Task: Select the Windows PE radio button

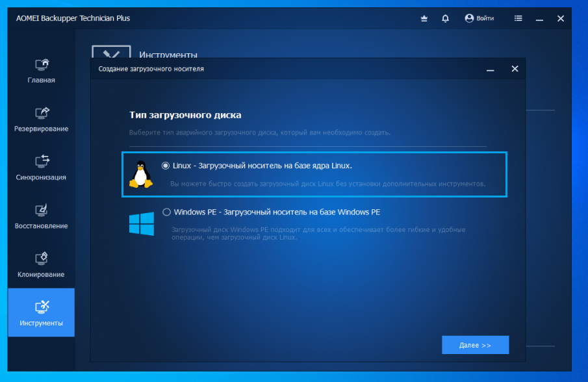Action: [166, 212]
